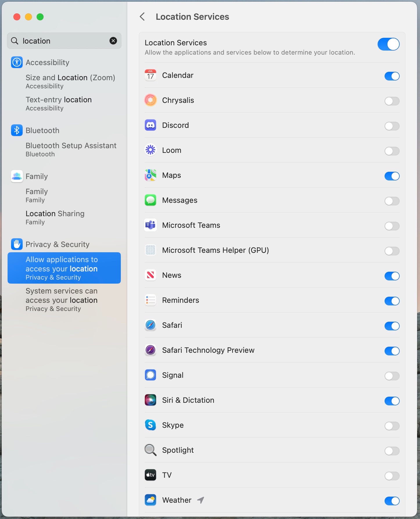Clear the location search text
Screen dimensions: 420x519
(113, 41)
